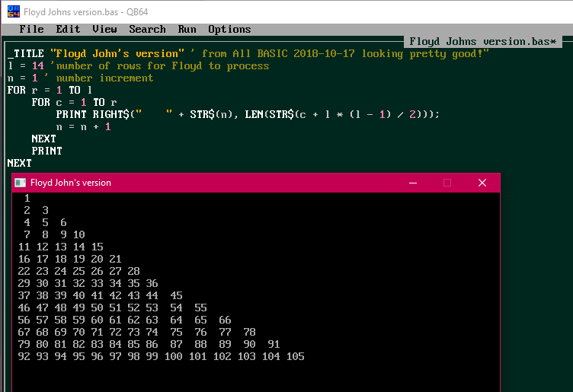Place cursor on the value 14 in code
The image size is (573, 392).
(x=37, y=65)
